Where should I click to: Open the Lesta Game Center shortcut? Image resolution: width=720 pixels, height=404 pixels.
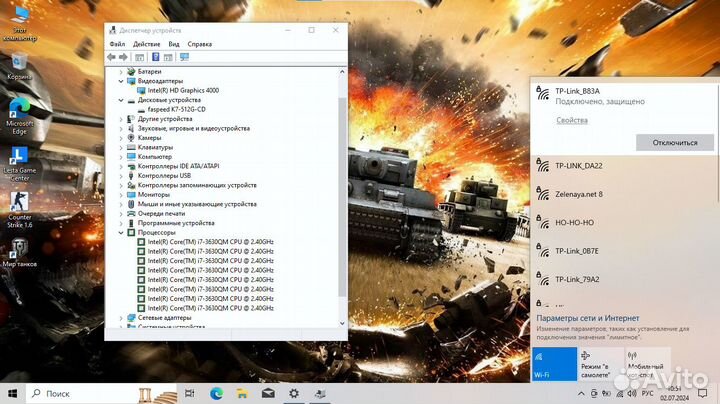pos(19,164)
